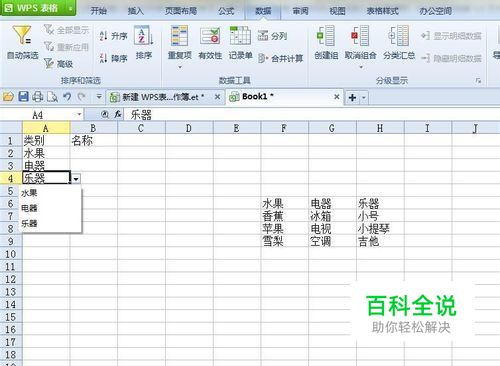Click the Save floppy disk icon

[x=23, y=97]
